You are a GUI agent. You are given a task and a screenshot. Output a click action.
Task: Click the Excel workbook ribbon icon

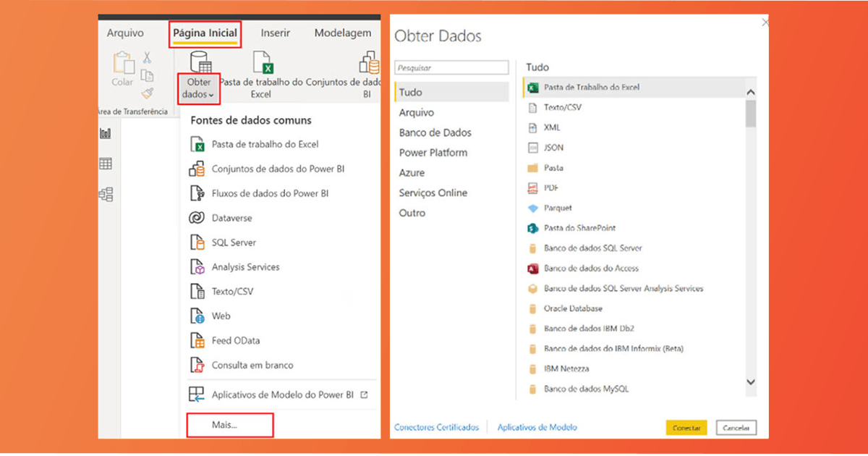coord(262,63)
